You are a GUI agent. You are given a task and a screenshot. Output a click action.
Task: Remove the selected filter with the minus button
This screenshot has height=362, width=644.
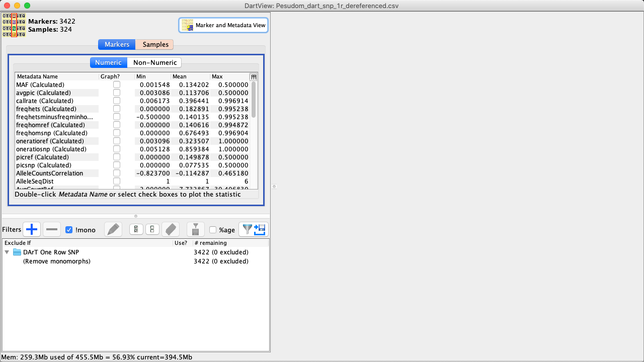[x=52, y=230]
